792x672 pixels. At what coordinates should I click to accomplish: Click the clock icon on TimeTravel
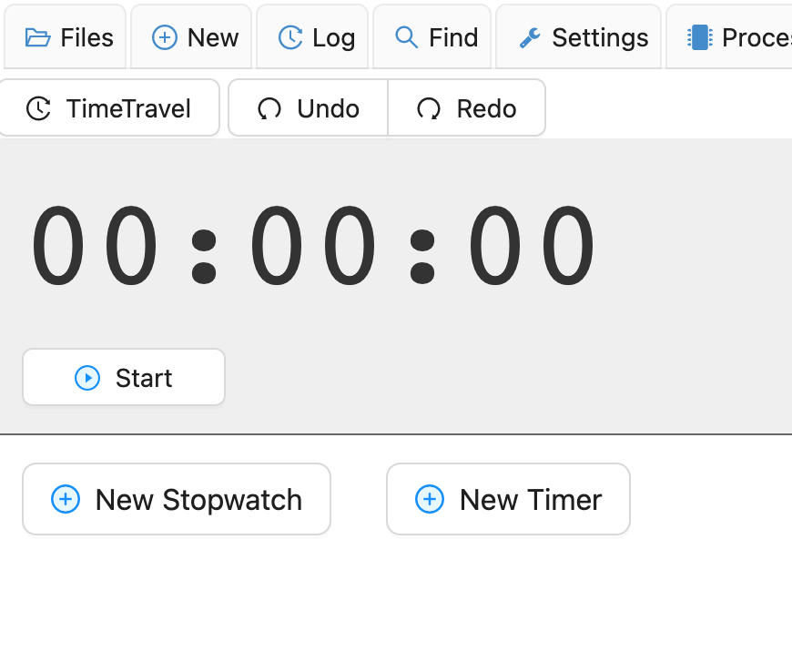[38, 107]
